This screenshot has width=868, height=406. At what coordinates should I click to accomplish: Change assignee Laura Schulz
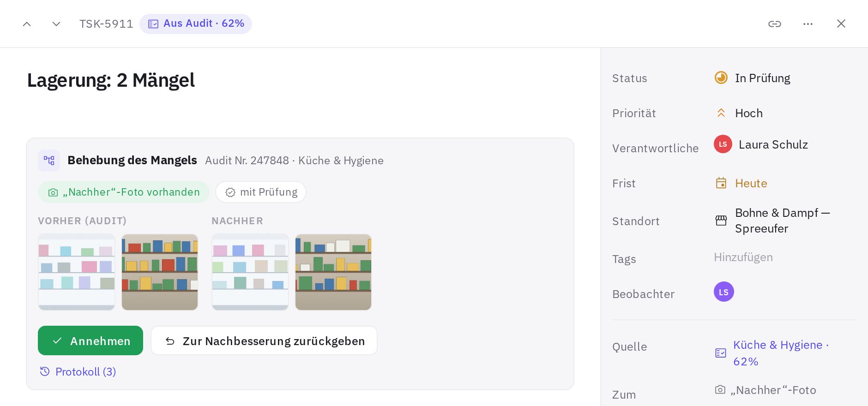tap(761, 144)
